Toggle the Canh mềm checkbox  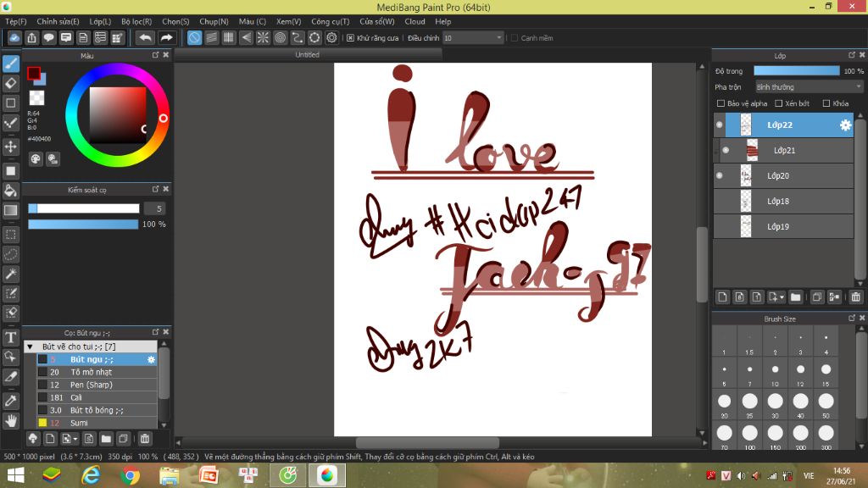tap(515, 37)
